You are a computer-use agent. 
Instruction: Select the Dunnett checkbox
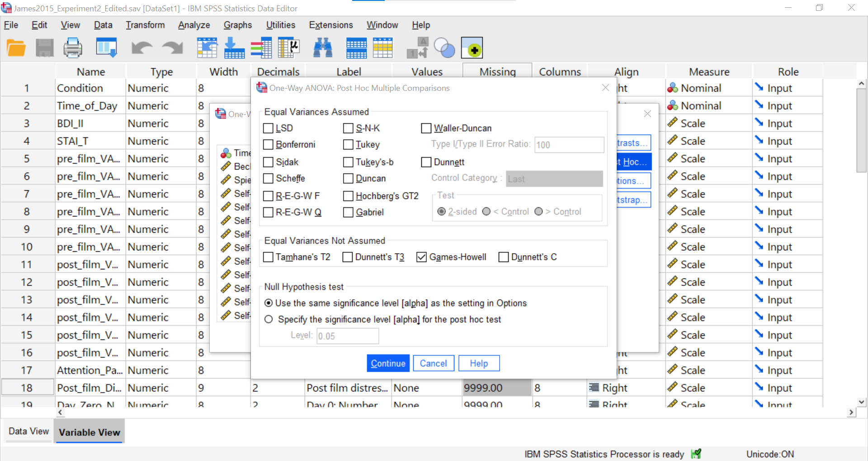(x=426, y=162)
